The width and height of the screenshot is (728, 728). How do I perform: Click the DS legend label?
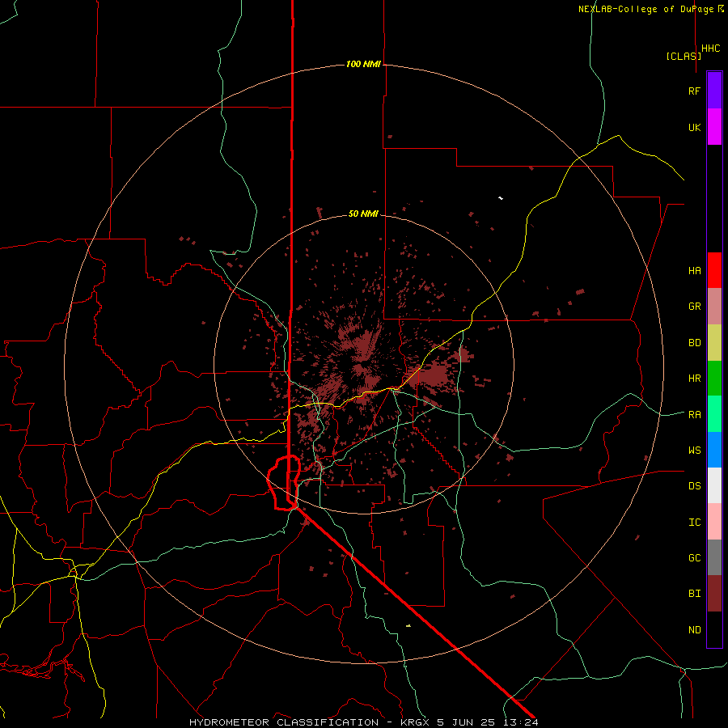click(x=694, y=486)
